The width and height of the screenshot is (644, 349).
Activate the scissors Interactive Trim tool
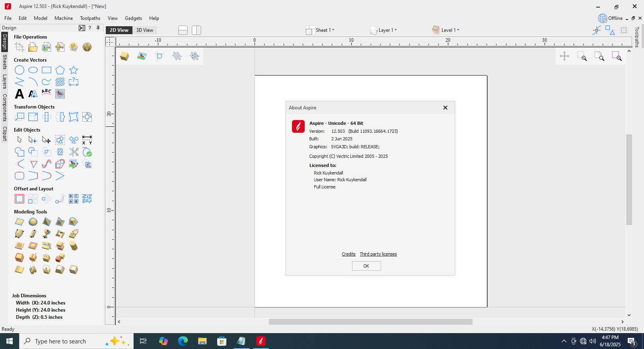(x=73, y=152)
